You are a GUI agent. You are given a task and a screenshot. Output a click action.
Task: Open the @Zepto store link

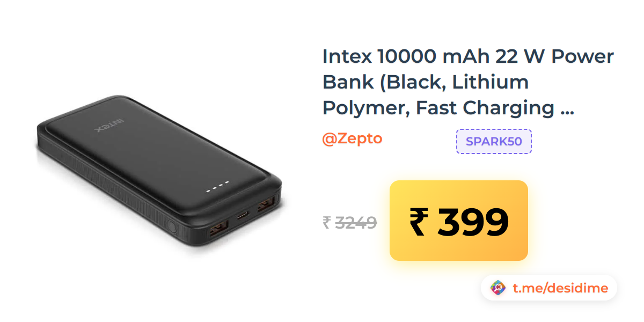(352, 138)
